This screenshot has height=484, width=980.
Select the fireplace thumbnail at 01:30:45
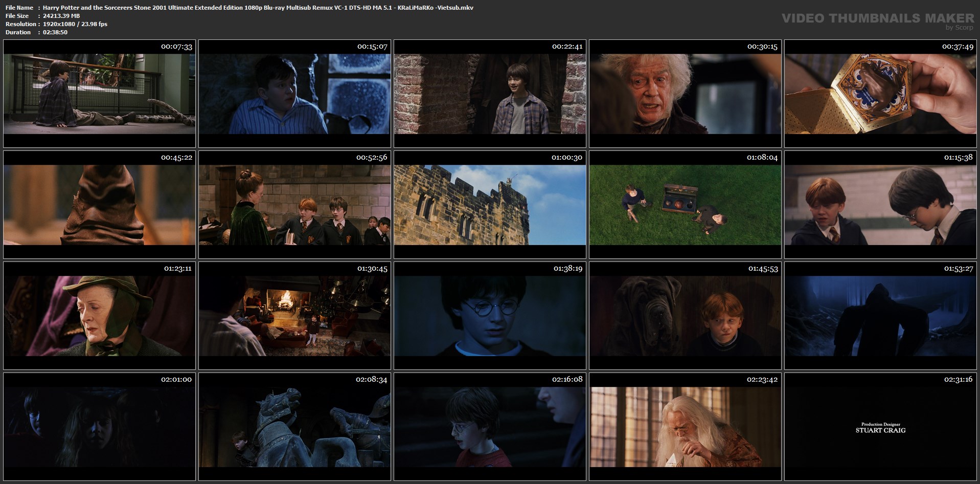coord(294,316)
